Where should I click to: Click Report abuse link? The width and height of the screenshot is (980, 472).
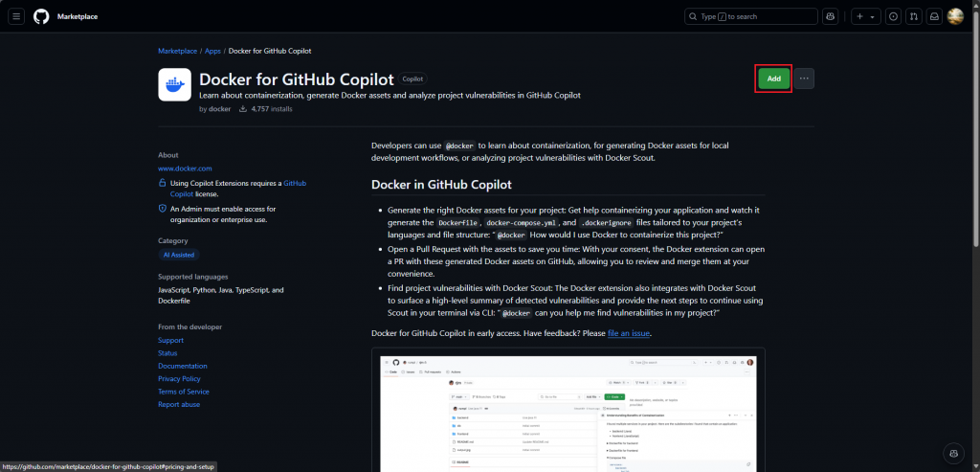point(179,404)
